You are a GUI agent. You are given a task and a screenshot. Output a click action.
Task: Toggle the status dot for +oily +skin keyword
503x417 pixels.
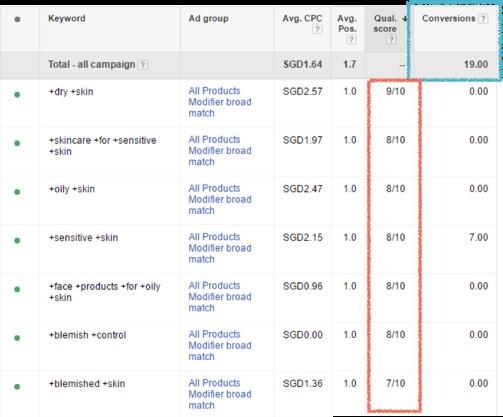(x=17, y=192)
